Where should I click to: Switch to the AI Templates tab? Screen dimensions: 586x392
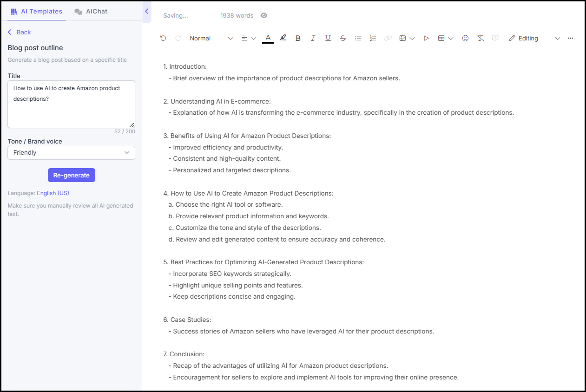coord(36,11)
